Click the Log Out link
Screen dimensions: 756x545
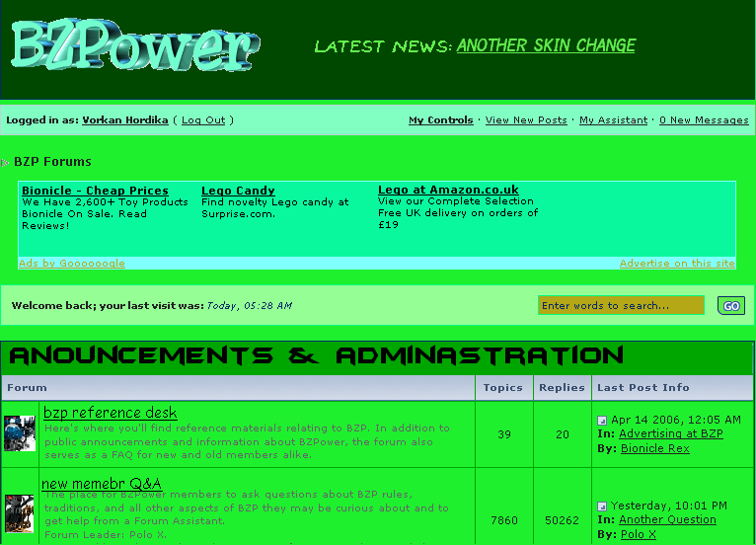click(x=203, y=120)
